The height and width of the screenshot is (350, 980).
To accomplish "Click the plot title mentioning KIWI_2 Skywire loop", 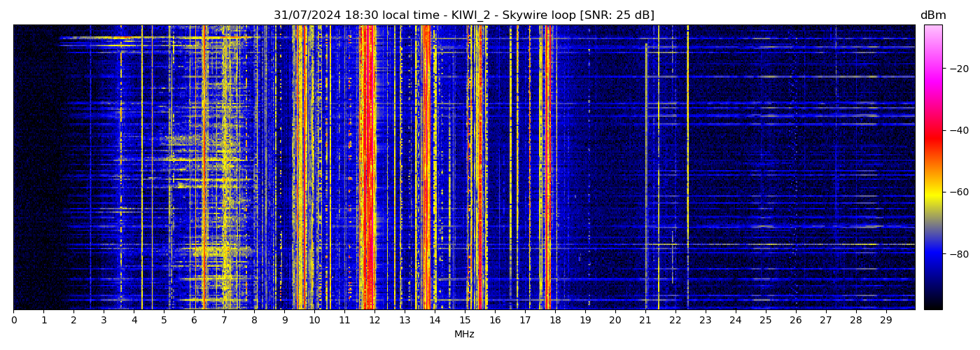I will 463,15.
